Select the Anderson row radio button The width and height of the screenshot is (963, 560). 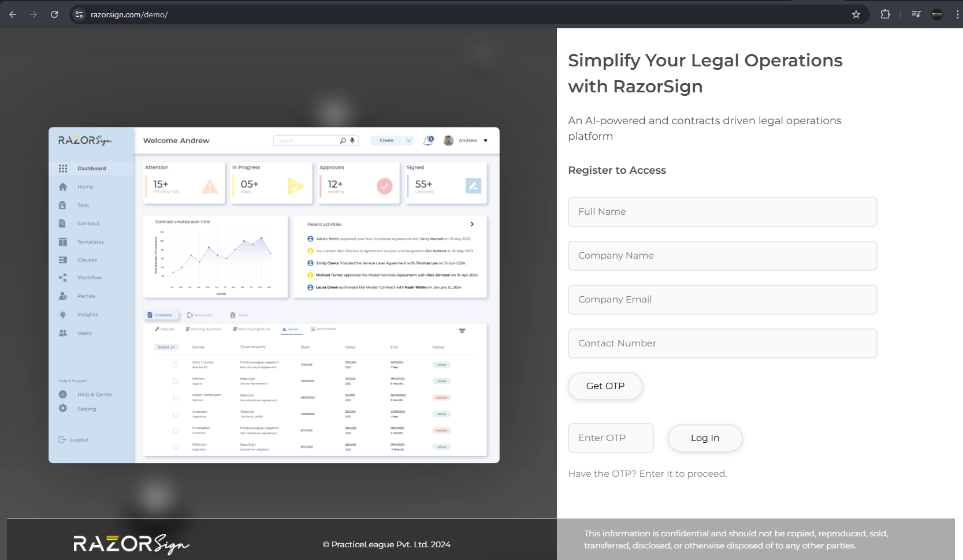click(x=176, y=414)
